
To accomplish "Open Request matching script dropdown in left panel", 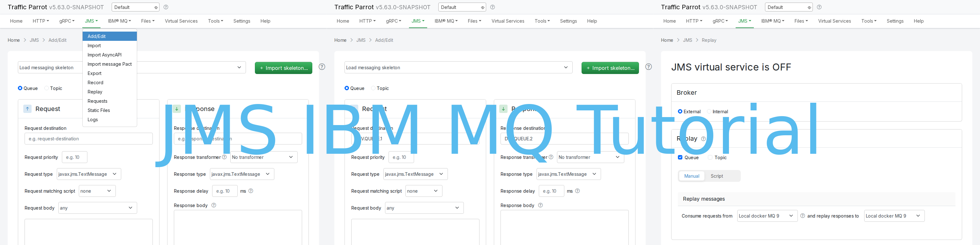I will coord(97,191).
